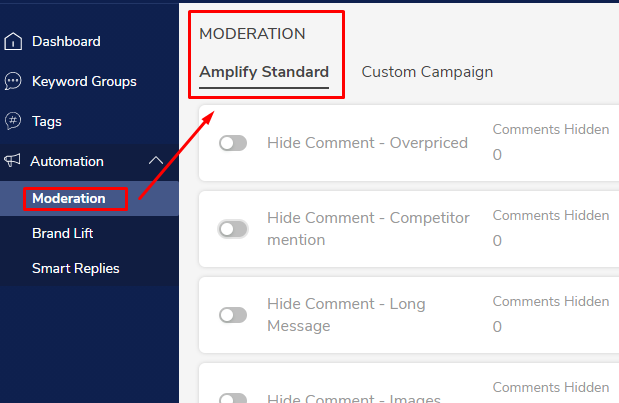Click the Dashboard home icon
The height and width of the screenshot is (403, 619).
tap(13, 41)
